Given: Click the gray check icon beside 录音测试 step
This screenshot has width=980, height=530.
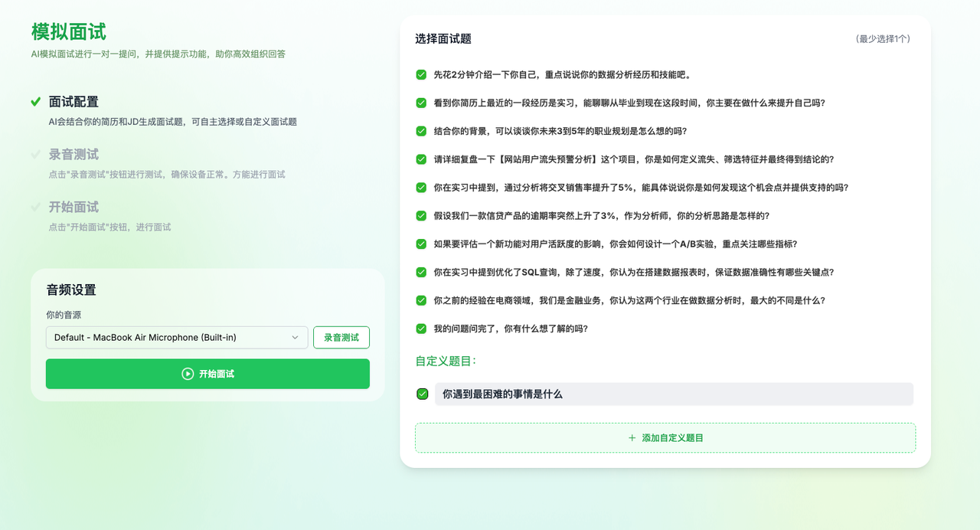Looking at the screenshot, I should [x=34, y=154].
